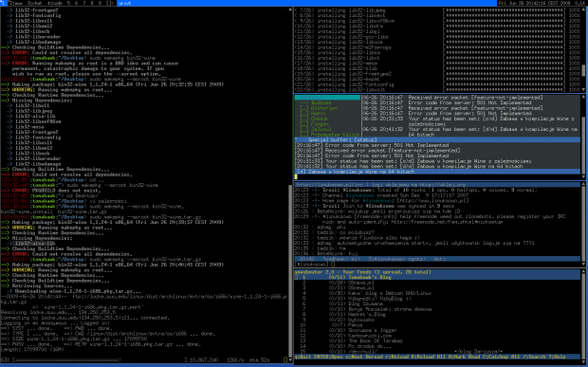Screen dimensions: 588x367
Task: Collapse the Buddies group in roster
Action: click(316, 102)
